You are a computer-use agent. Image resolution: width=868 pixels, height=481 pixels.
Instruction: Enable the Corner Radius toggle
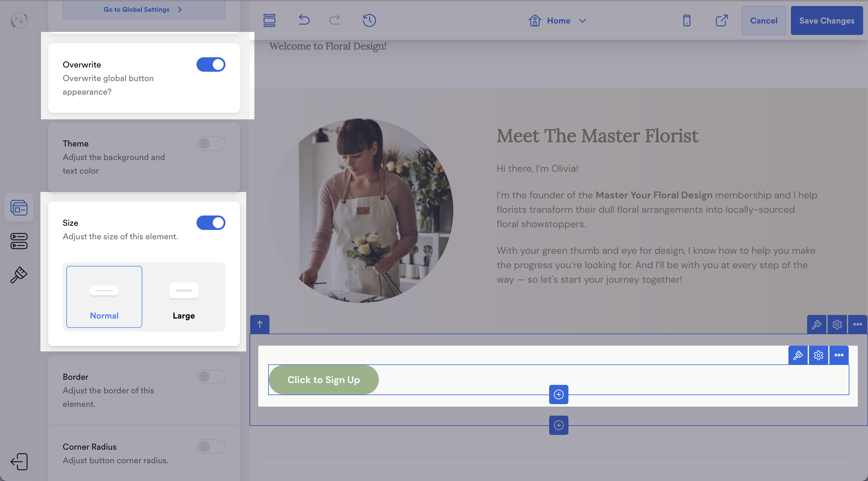coord(211,447)
